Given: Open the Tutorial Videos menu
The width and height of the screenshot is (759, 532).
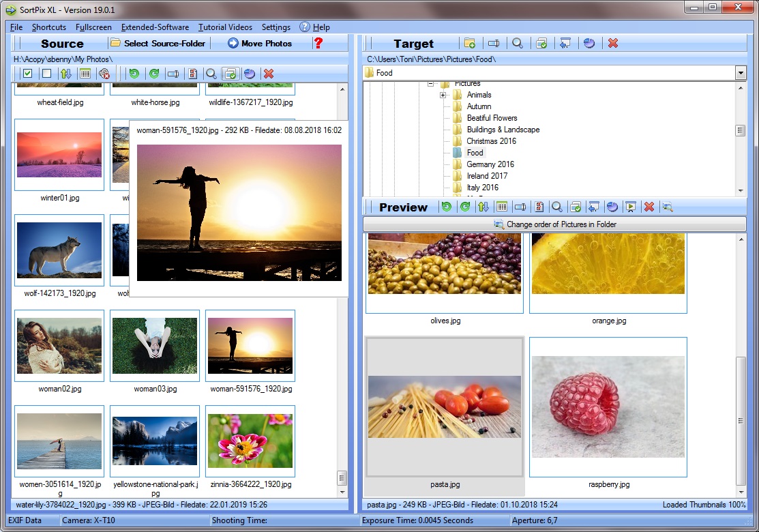Looking at the screenshot, I should 225,27.
